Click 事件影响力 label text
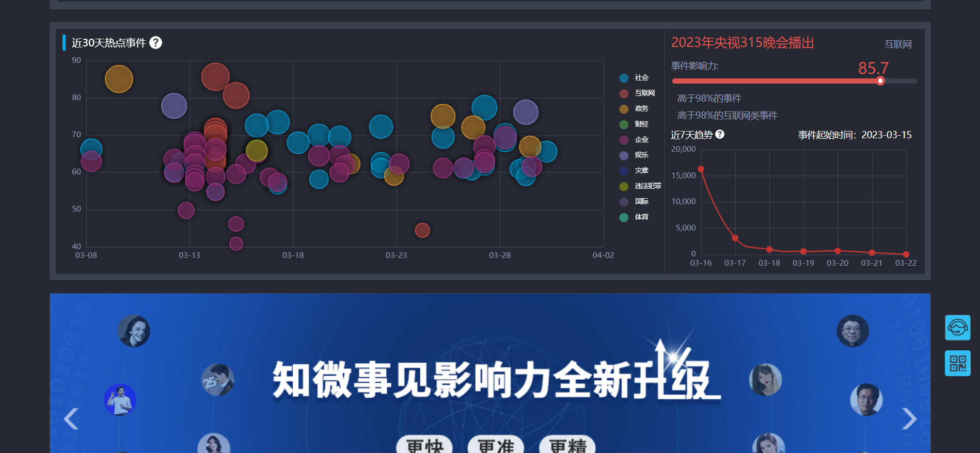This screenshot has width=980, height=453. coord(694,66)
